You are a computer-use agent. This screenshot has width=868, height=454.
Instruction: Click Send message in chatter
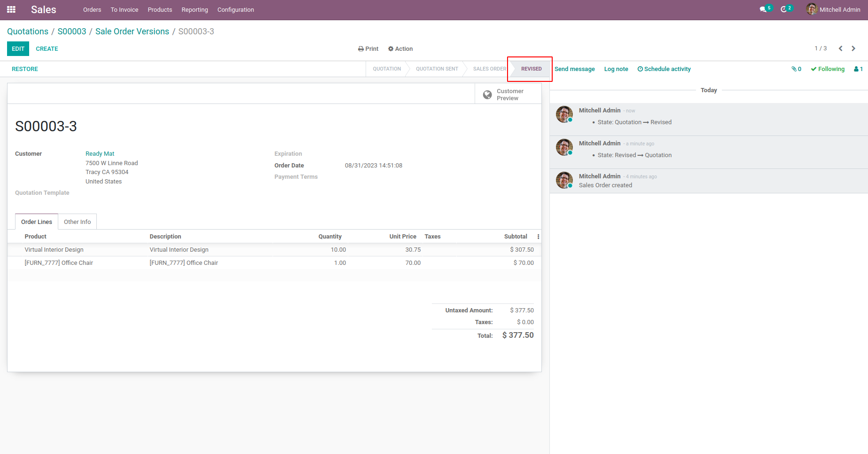coord(575,69)
